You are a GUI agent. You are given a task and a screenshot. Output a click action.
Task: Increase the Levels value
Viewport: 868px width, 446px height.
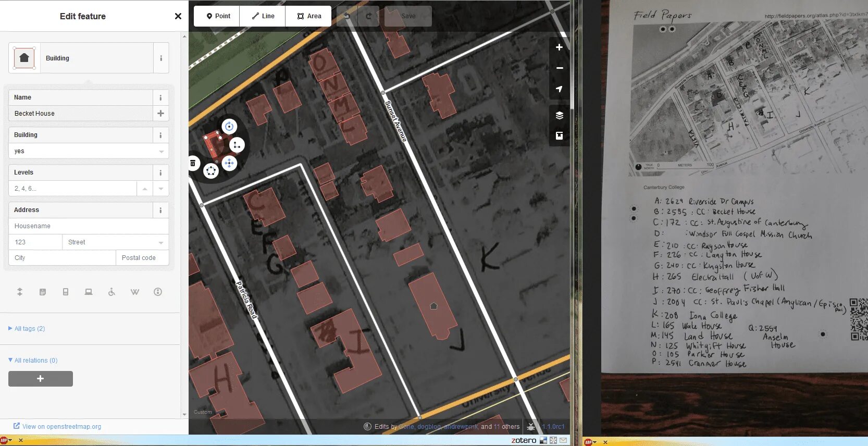tap(145, 189)
